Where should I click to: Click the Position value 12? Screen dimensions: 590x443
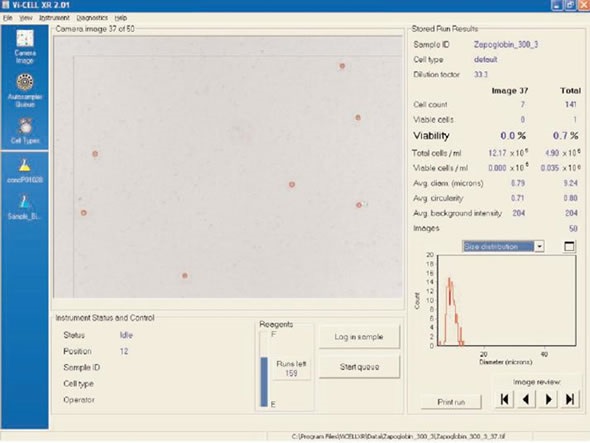click(124, 351)
